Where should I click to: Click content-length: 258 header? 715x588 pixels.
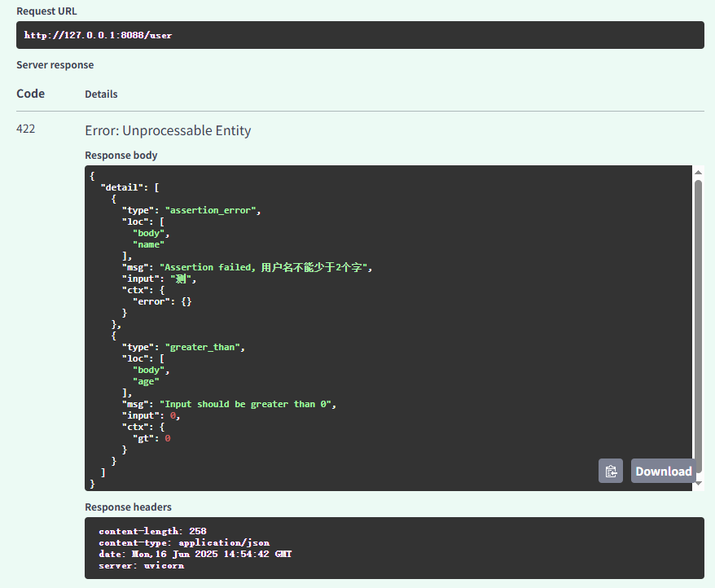point(152,531)
